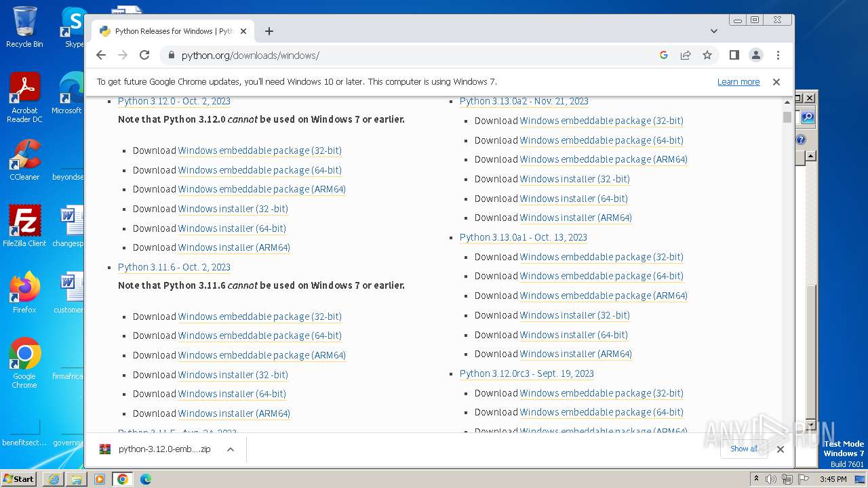868x488 pixels.
Task: Download 3.11.6 Windows installer (ARM64)
Action: [x=234, y=413]
